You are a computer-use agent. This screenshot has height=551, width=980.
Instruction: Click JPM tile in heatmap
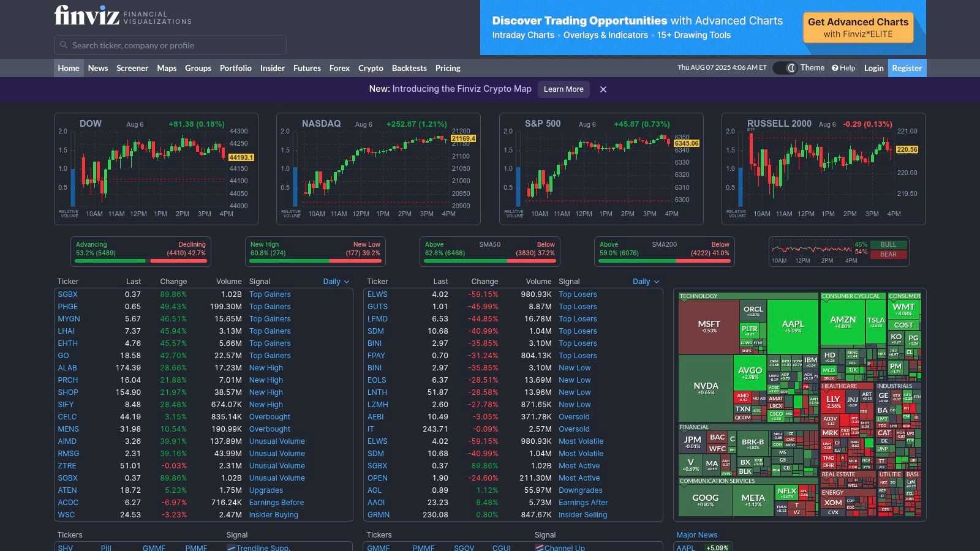click(x=692, y=442)
